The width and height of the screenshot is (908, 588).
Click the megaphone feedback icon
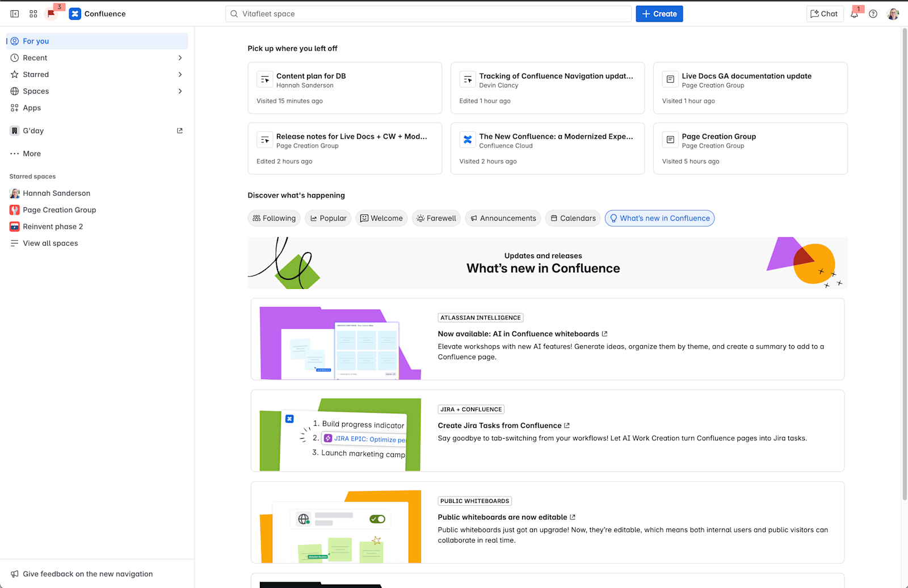point(15,574)
